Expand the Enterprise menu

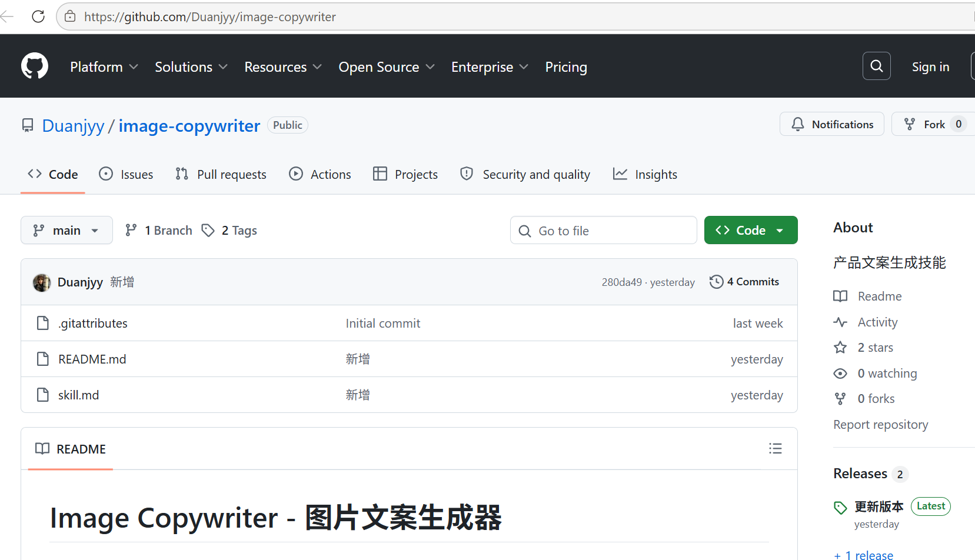click(490, 67)
